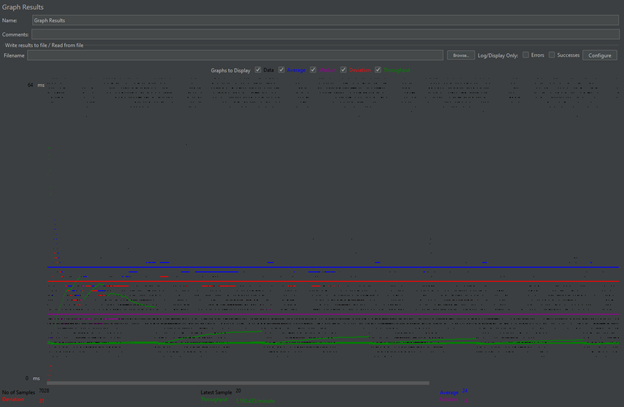Click the purple Median label at bottom
624x407 pixels.
point(448,399)
